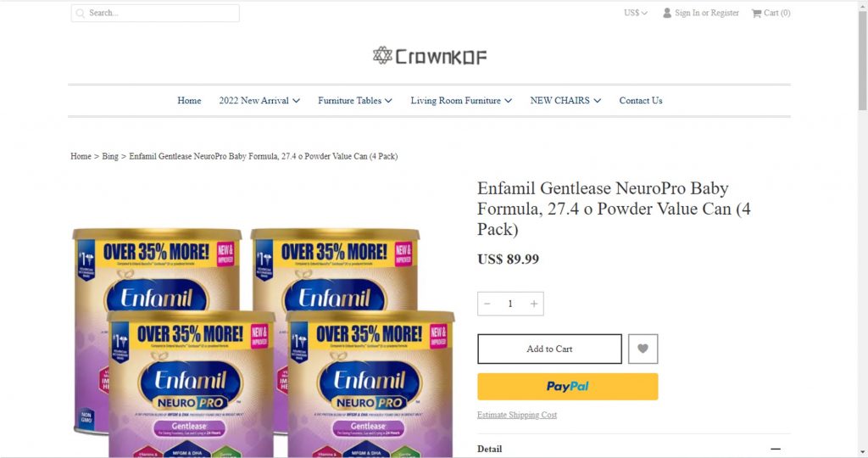Viewport: 868px width, 458px height.
Task: Open the Contact Us page
Action: pos(641,100)
